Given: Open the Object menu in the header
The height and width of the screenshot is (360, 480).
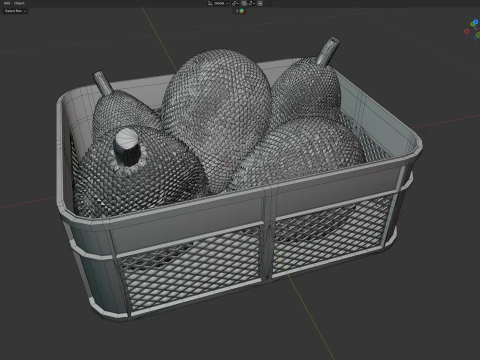Looking at the screenshot, I should [19, 3].
